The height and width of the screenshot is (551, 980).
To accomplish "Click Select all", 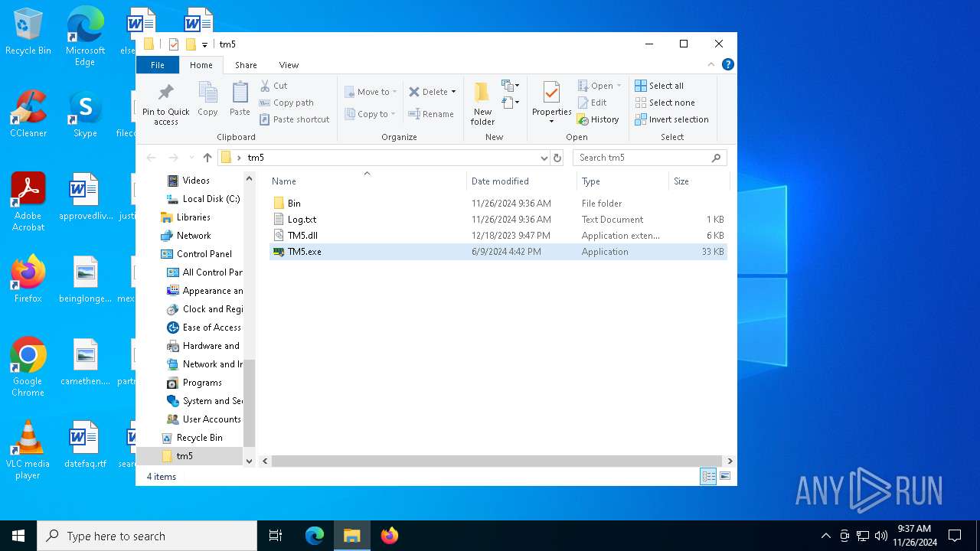I will click(x=660, y=86).
